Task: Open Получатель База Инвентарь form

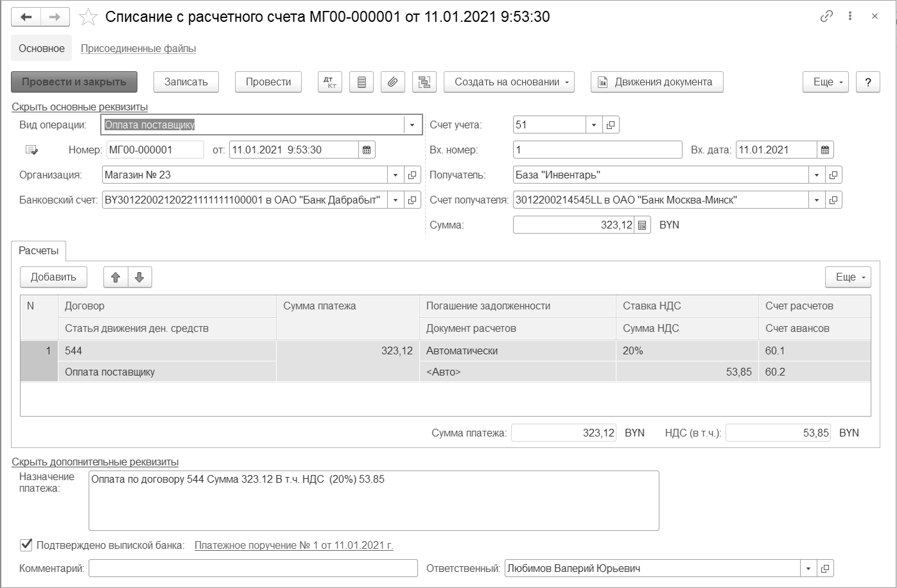Action: 833,175
